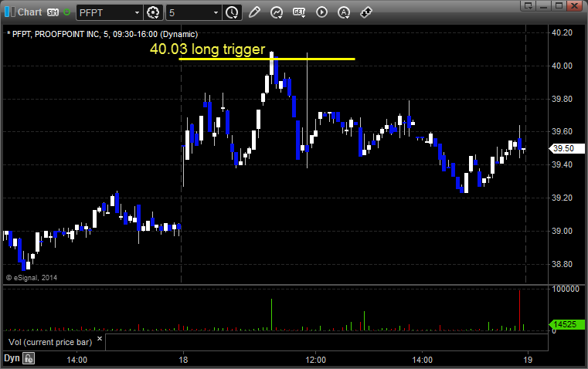
Task: Toggle the lock icon next to Dyn
Action: 29,358
